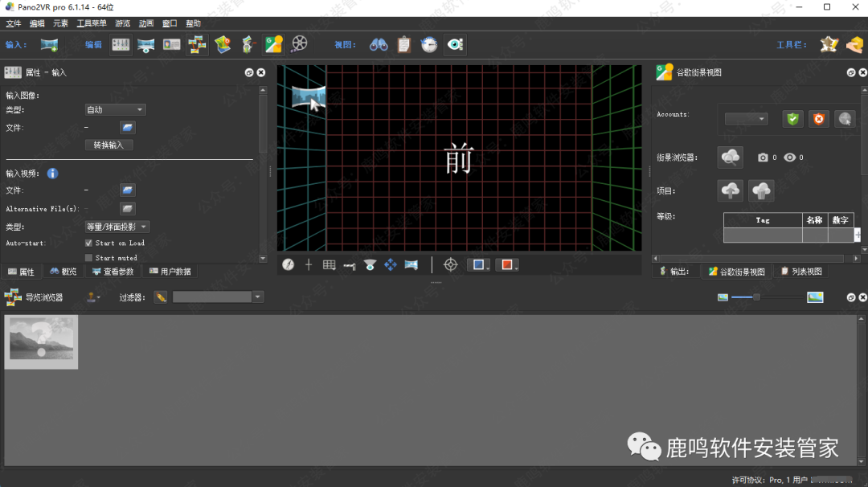
Task: Click the crosshair target icon below viewer
Action: pyautogui.click(x=451, y=264)
